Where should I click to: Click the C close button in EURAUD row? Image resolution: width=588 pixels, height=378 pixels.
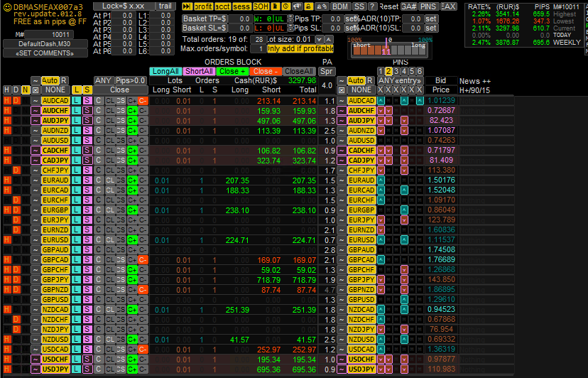click(x=98, y=180)
